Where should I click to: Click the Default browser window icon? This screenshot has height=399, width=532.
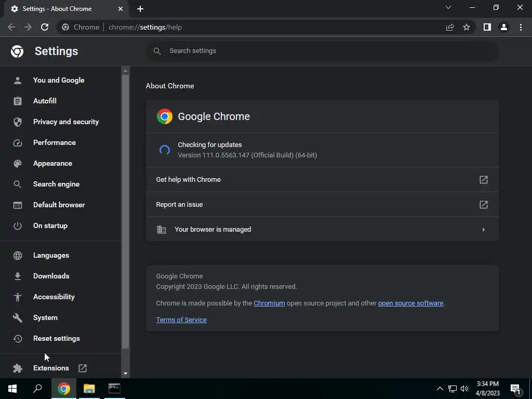tap(18, 205)
